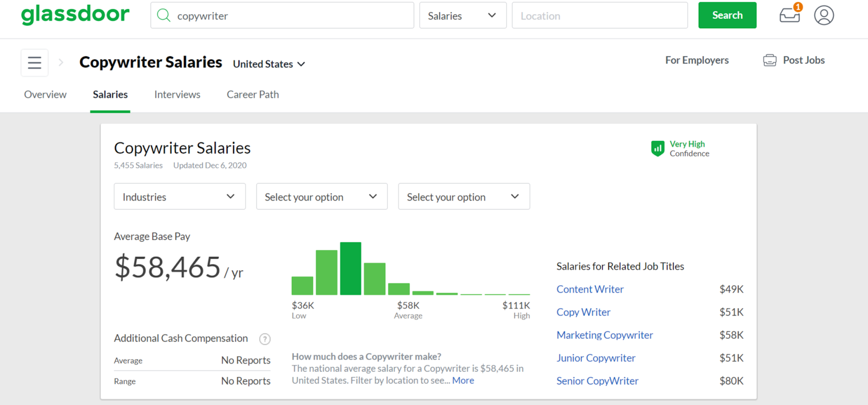Open the Senior CopyWriter salary link
This screenshot has width=868, height=405.
point(597,381)
